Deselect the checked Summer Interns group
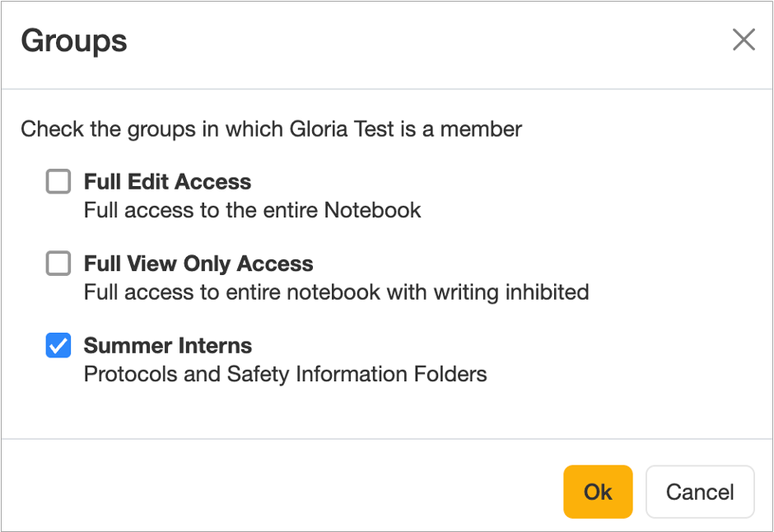The height and width of the screenshot is (532, 774). click(x=58, y=346)
